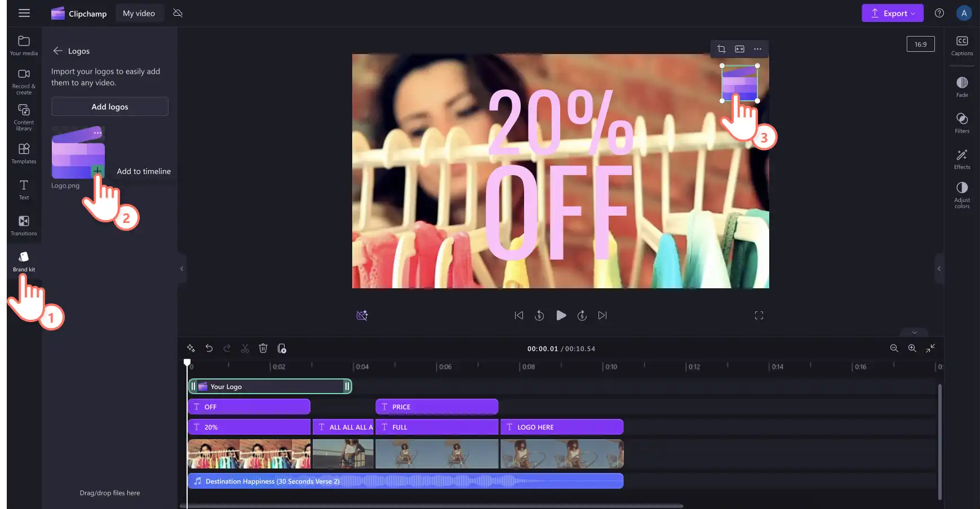
Task: Check the cloud sync status icon
Action: point(178,13)
